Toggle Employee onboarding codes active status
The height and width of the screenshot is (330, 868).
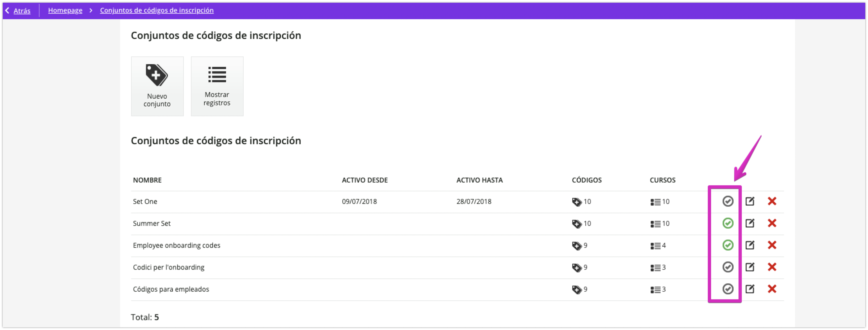pos(728,245)
